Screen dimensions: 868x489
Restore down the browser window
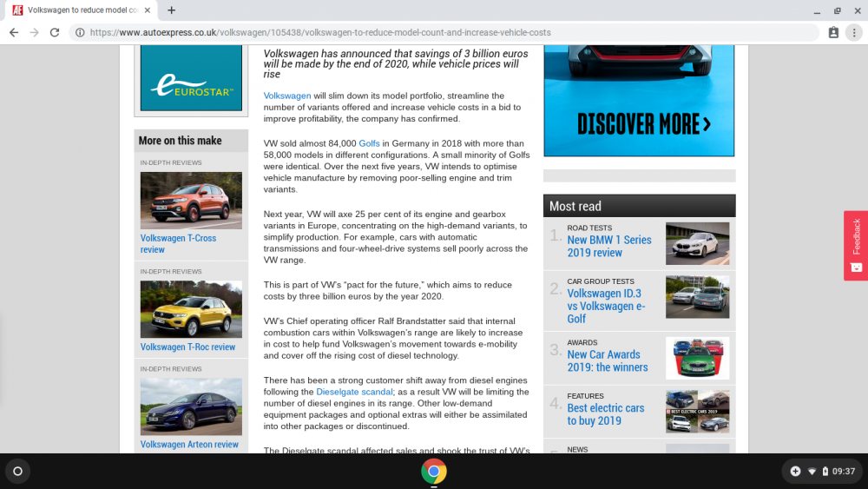coord(838,10)
